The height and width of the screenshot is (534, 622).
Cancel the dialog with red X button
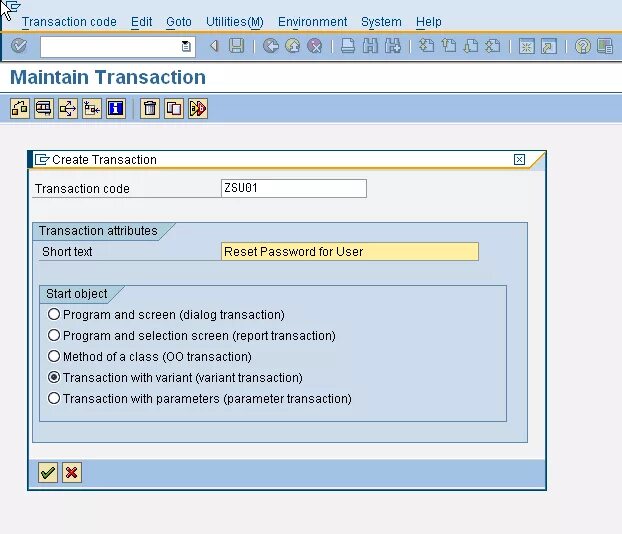coord(72,473)
